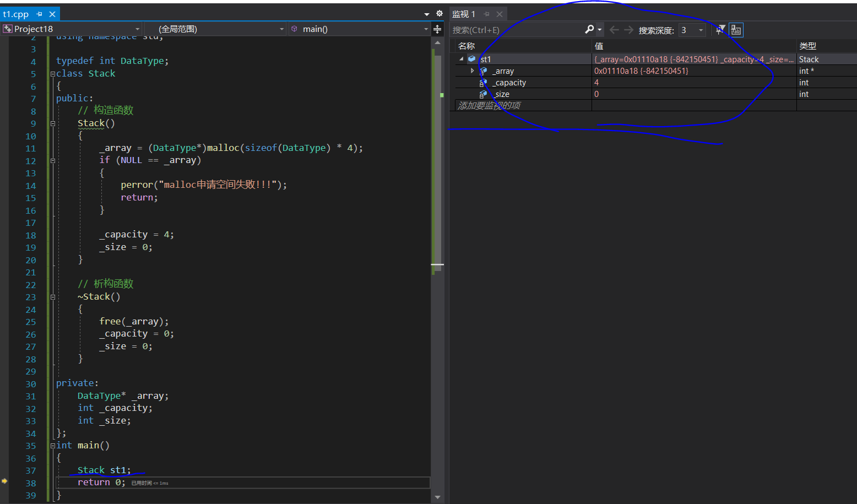857x504 pixels.
Task: Click the st1 value cell
Action: click(694, 59)
